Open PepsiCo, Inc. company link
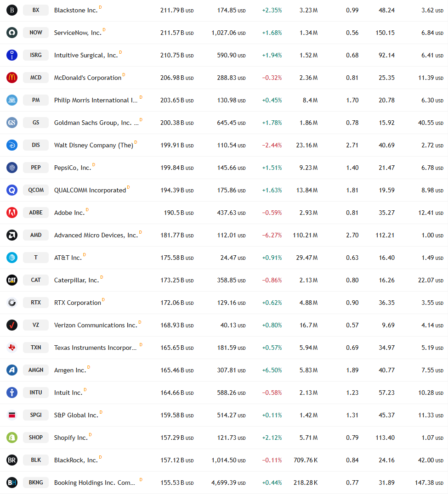This screenshot has height=494, width=448. coord(73,168)
